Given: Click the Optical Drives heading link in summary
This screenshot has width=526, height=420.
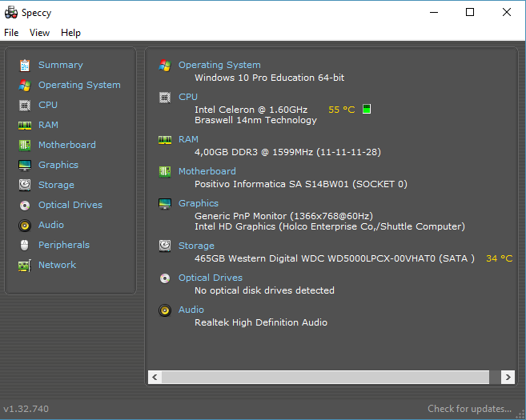Looking at the screenshot, I should point(211,278).
